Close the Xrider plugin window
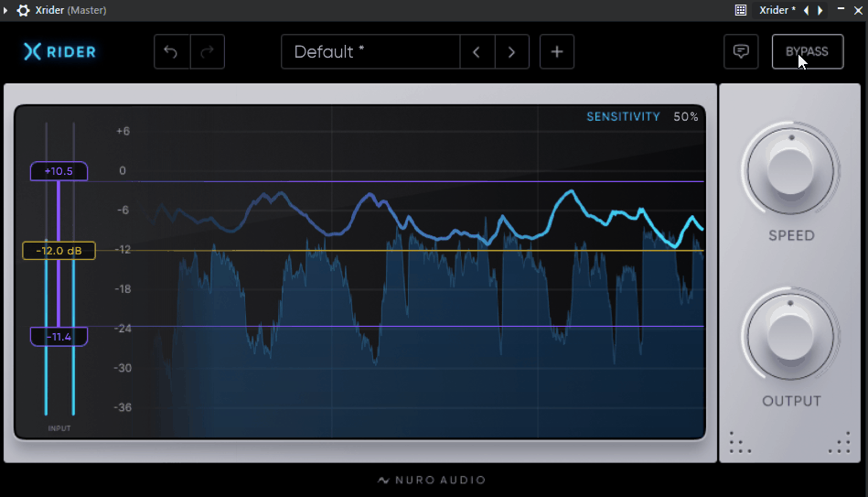Image resolution: width=868 pixels, height=497 pixels. [858, 10]
